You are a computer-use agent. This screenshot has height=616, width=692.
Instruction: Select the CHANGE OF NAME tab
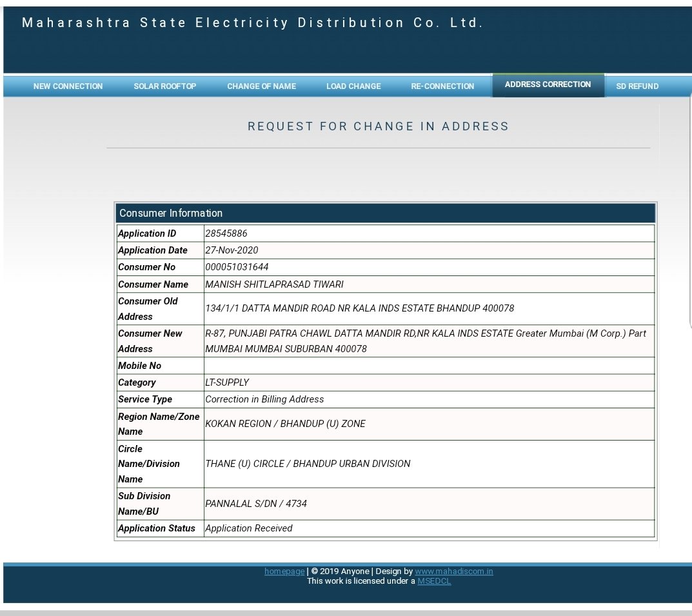[261, 86]
